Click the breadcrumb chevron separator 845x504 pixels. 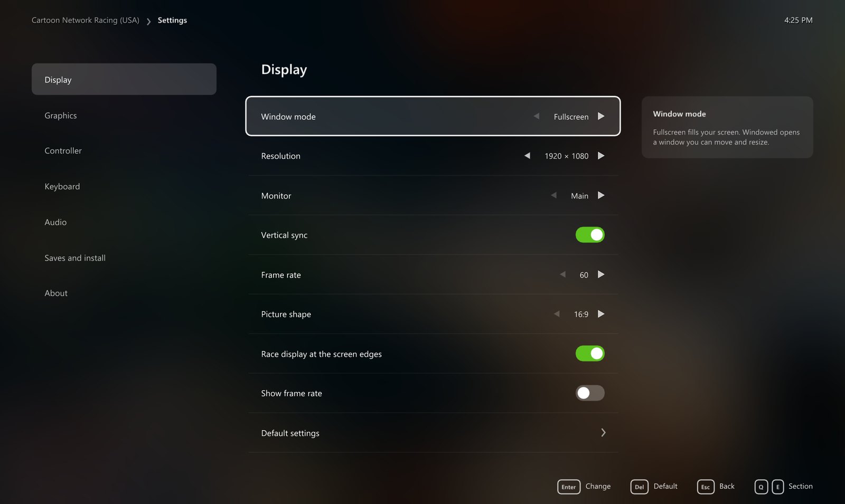click(148, 21)
